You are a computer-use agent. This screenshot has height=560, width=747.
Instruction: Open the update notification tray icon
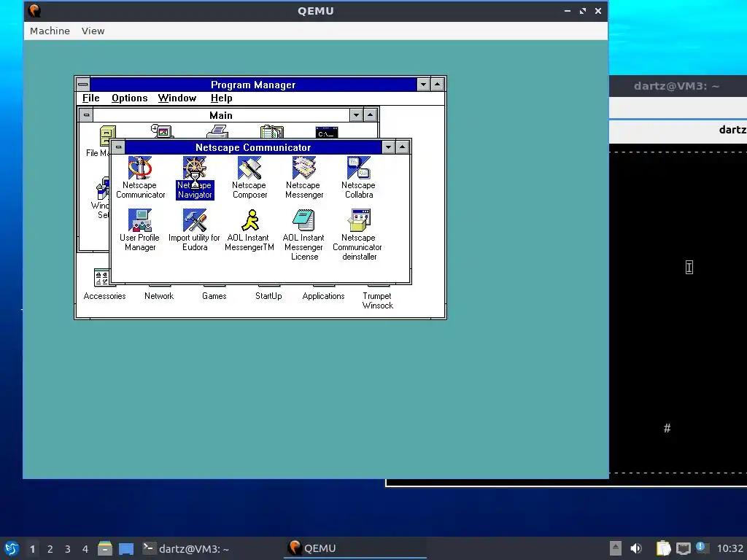pyautogui.click(x=702, y=548)
